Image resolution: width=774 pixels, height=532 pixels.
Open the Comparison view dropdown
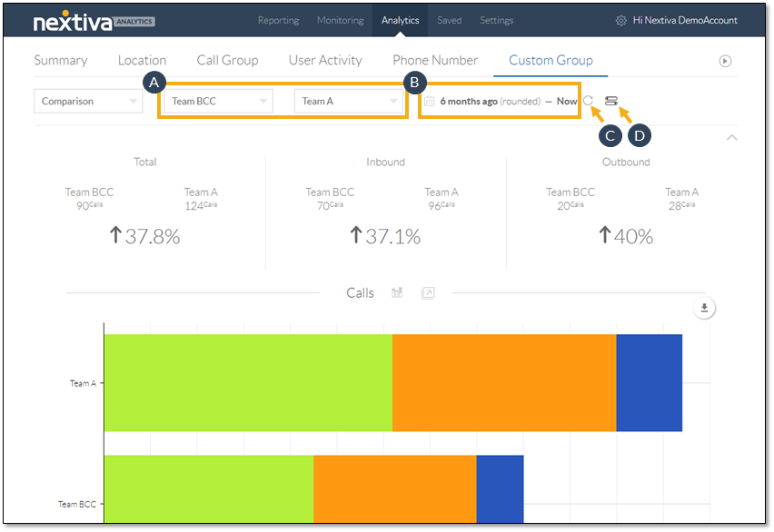click(x=88, y=102)
